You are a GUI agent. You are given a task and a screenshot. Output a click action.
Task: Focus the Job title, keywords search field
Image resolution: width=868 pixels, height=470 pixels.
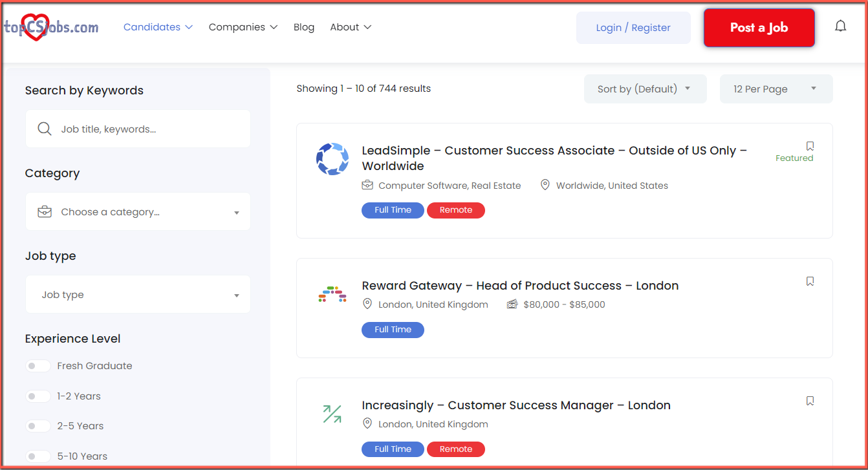138,129
